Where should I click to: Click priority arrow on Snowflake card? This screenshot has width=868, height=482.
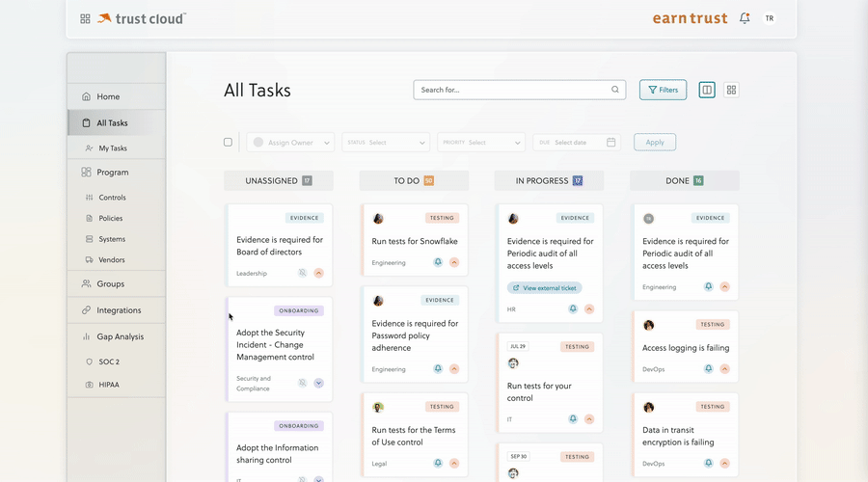(x=454, y=262)
